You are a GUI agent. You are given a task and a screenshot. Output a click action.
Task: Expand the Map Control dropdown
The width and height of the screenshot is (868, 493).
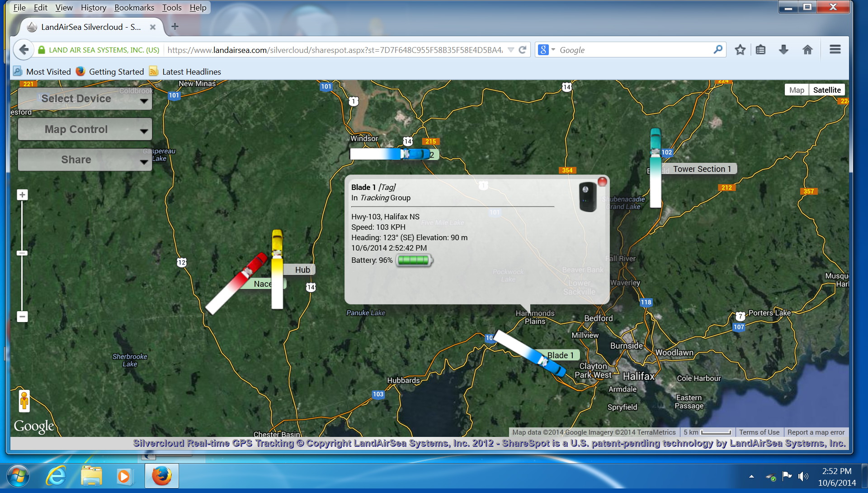click(x=85, y=129)
